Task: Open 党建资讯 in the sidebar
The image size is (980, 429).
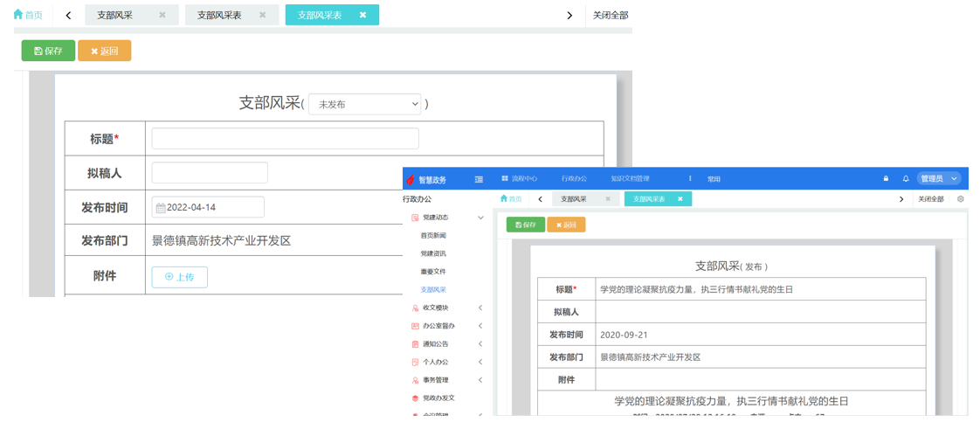Action: tap(433, 253)
